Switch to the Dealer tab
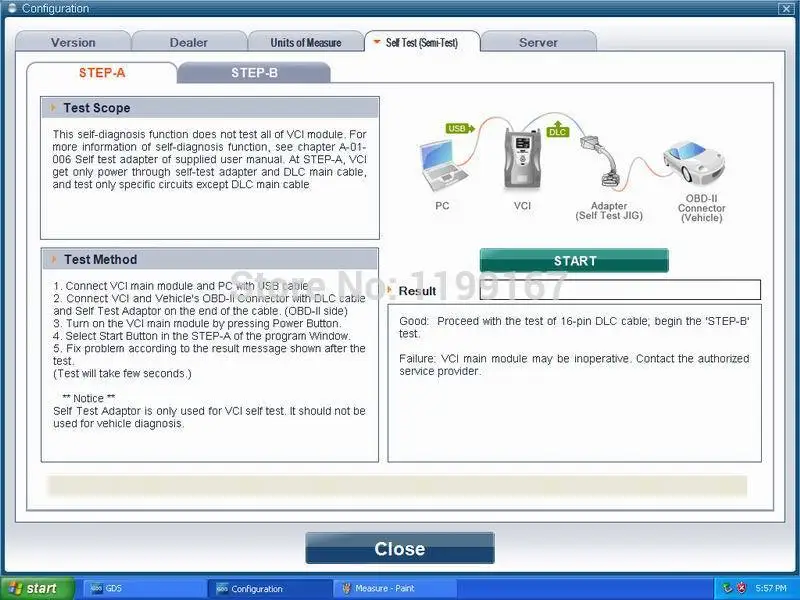Image resolution: width=800 pixels, height=600 pixels. 189,42
